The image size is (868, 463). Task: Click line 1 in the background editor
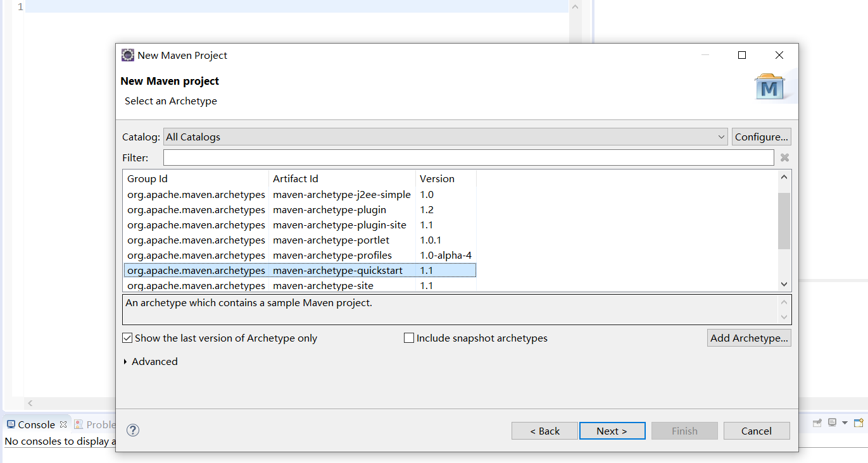[x=296, y=6]
